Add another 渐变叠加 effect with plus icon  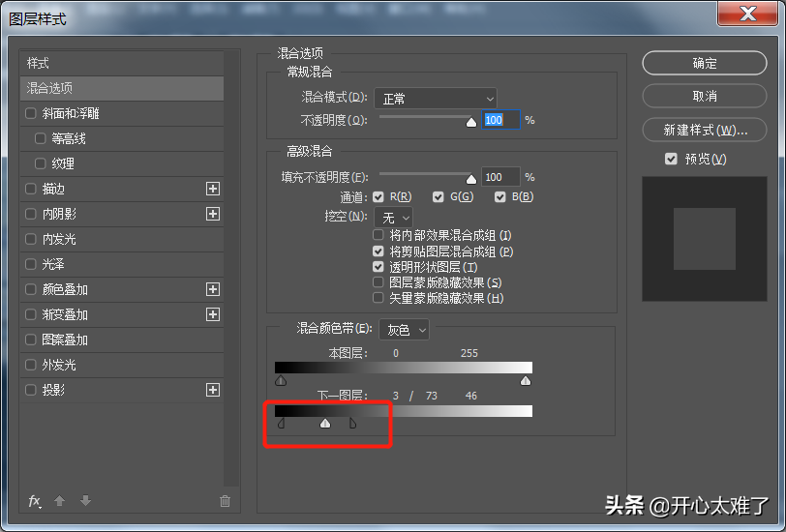point(213,314)
